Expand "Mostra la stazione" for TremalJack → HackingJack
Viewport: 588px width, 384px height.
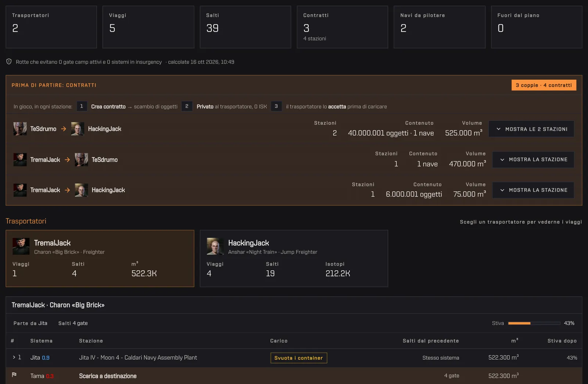pos(533,190)
